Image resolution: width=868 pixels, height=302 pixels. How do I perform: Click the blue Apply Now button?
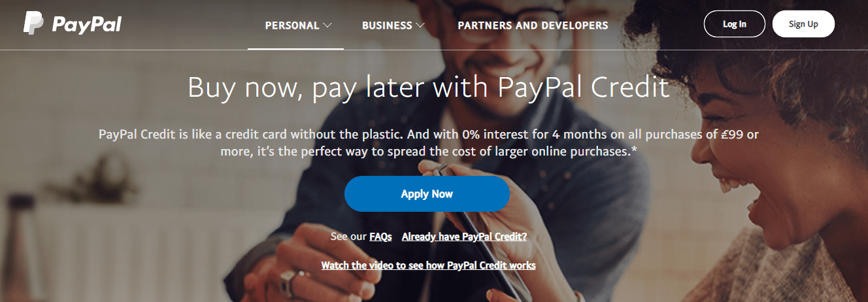427,193
